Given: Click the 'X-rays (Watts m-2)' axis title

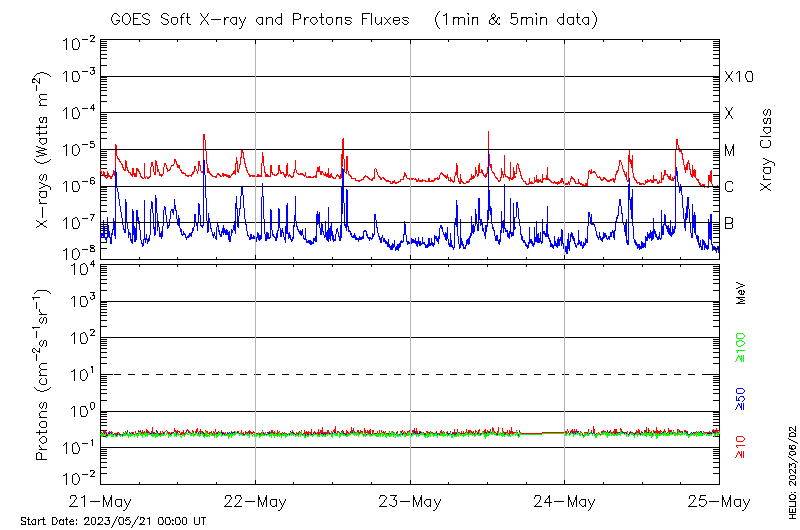Looking at the screenshot, I should click(x=44, y=152).
